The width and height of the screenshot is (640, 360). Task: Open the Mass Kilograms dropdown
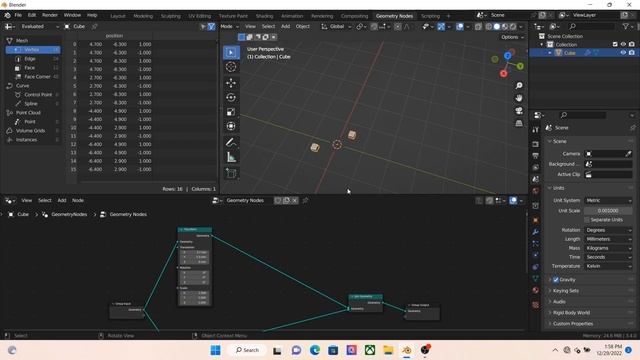point(608,249)
